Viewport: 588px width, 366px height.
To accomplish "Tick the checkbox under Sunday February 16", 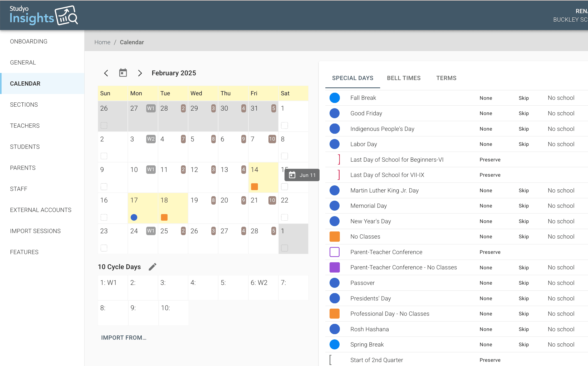I will [x=104, y=217].
